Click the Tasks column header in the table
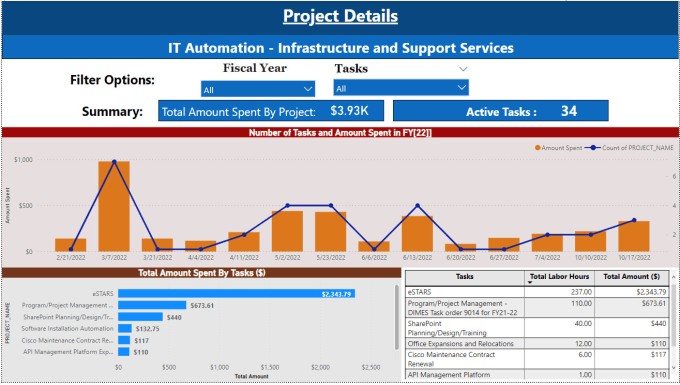Image resolution: width=680 pixels, height=385 pixels. pyautogui.click(x=465, y=277)
